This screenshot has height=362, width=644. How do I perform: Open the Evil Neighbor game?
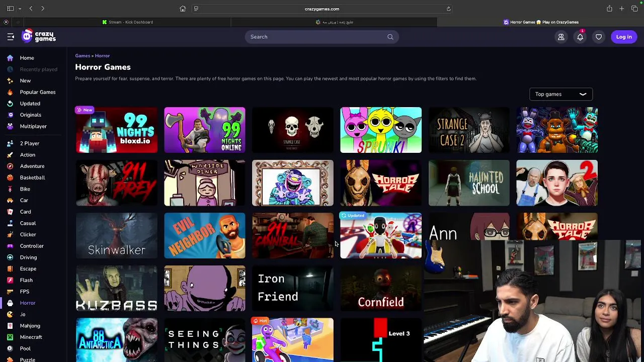[x=204, y=235]
